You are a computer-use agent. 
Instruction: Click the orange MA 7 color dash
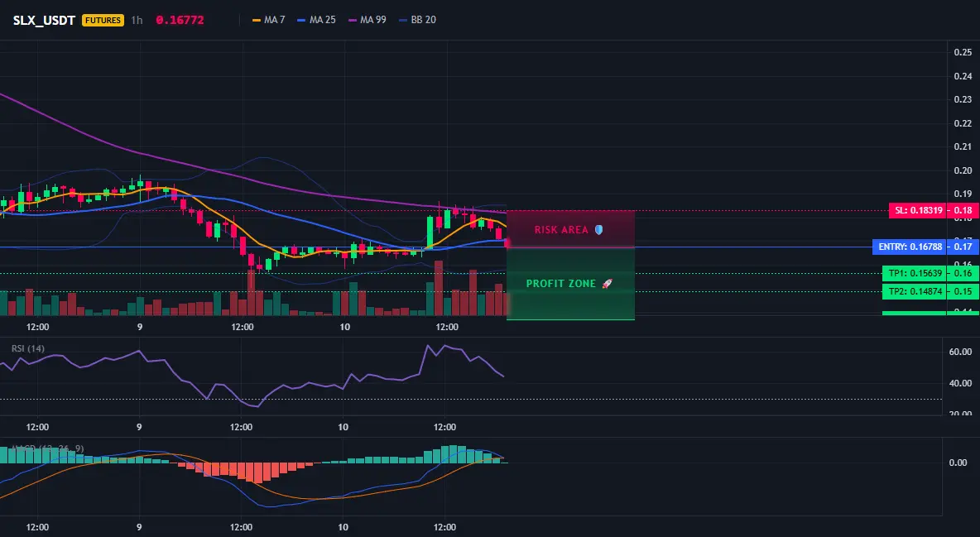[x=257, y=20]
